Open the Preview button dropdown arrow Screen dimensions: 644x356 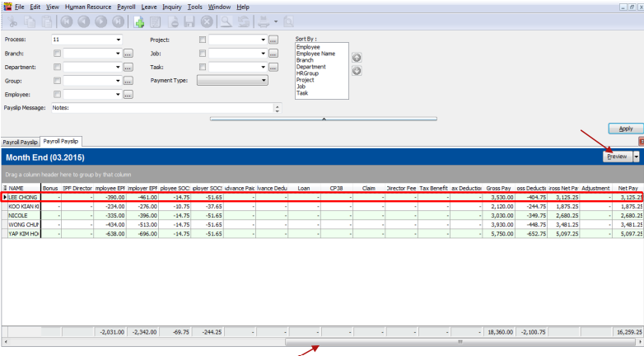click(x=637, y=157)
